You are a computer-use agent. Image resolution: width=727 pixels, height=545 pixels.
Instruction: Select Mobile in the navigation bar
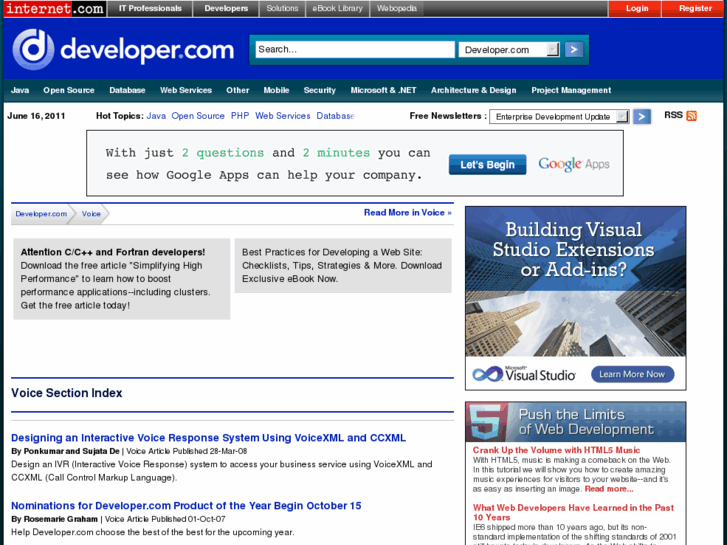(276, 90)
